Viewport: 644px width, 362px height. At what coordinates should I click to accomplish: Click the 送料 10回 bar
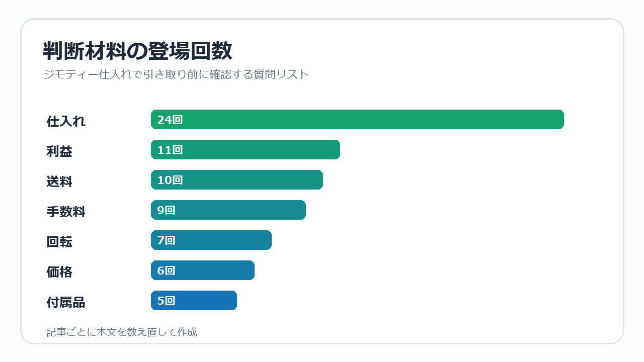coord(237,180)
